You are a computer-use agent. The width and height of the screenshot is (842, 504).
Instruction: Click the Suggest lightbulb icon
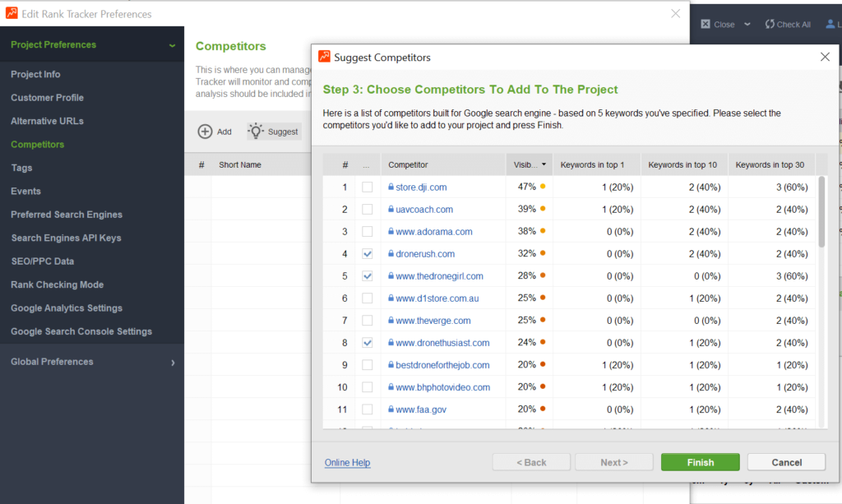pyautogui.click(x=256, y=131)
